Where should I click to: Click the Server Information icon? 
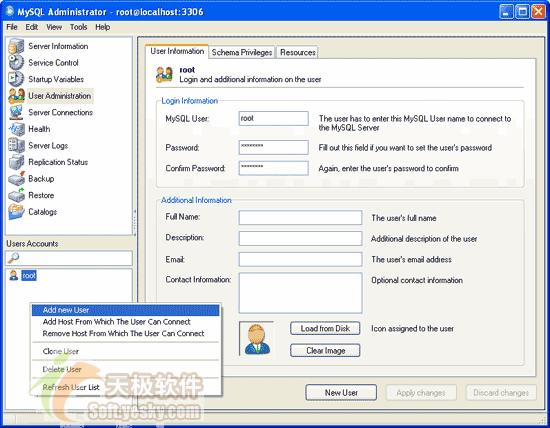(16, 46)
